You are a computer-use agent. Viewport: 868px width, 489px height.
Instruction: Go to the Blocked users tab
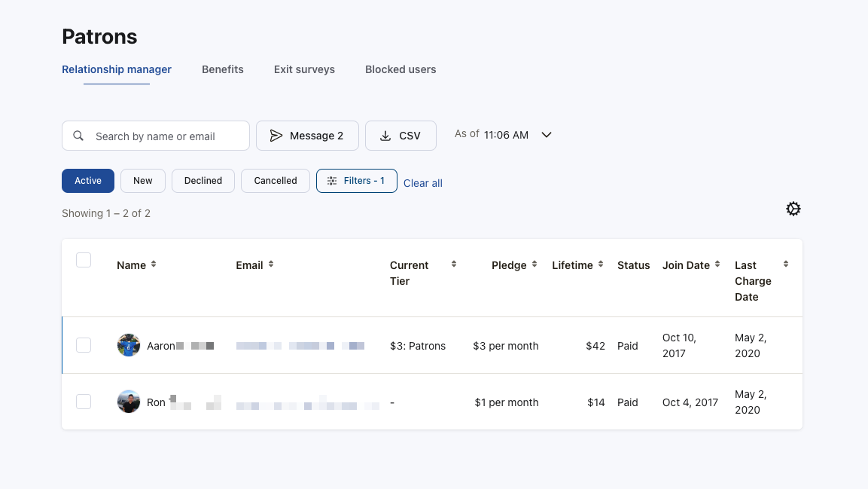(x=400, y=69)
